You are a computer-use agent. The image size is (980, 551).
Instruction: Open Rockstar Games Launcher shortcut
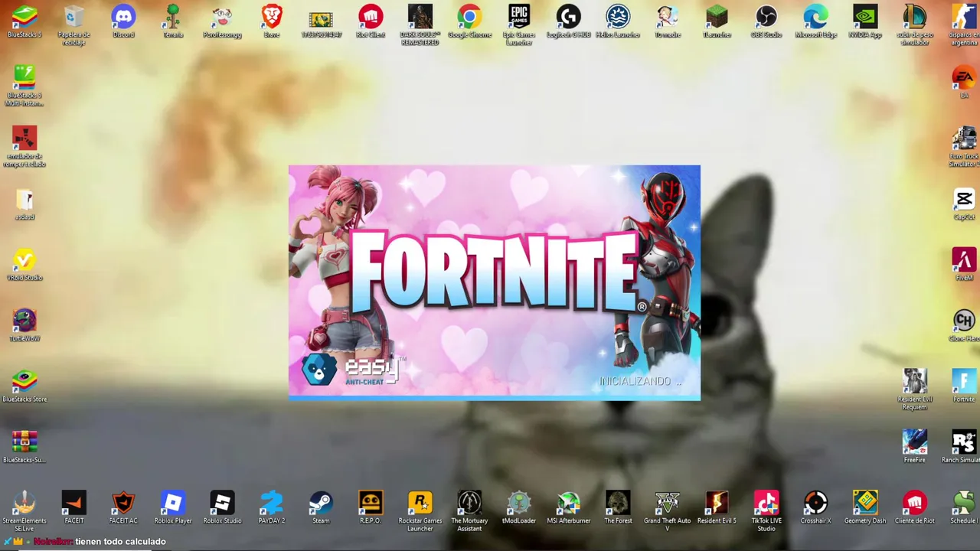pyautogui.click(x=420, y=510)
